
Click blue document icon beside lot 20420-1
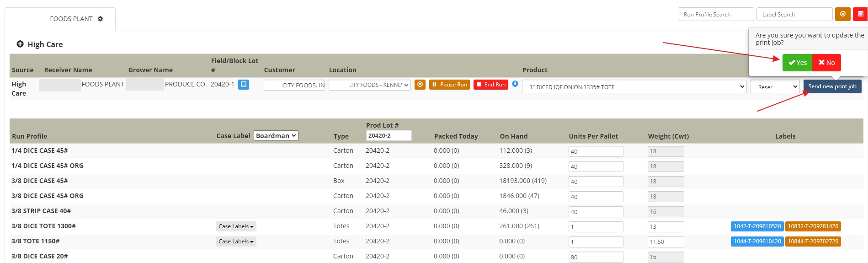pos(244,85)
